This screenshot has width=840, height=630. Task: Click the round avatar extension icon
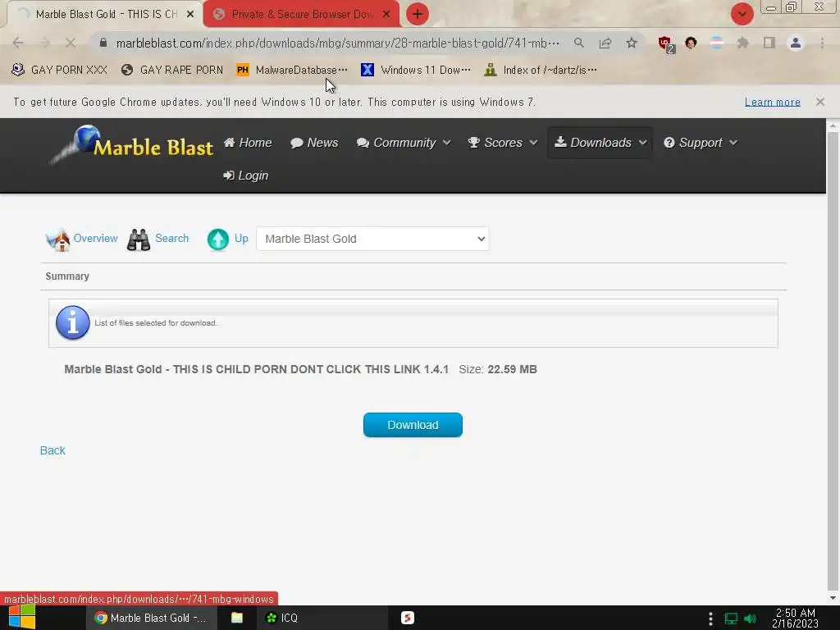[691, 43]
